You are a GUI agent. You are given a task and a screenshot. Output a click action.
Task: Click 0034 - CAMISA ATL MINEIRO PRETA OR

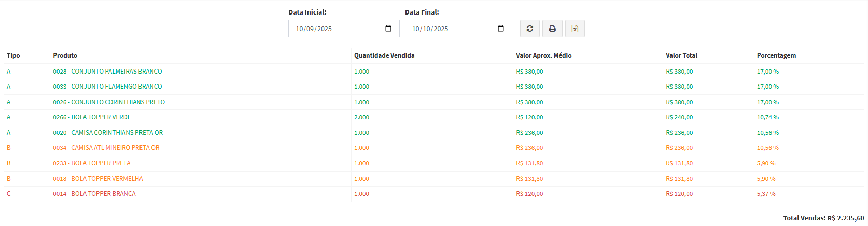(106, 148)
